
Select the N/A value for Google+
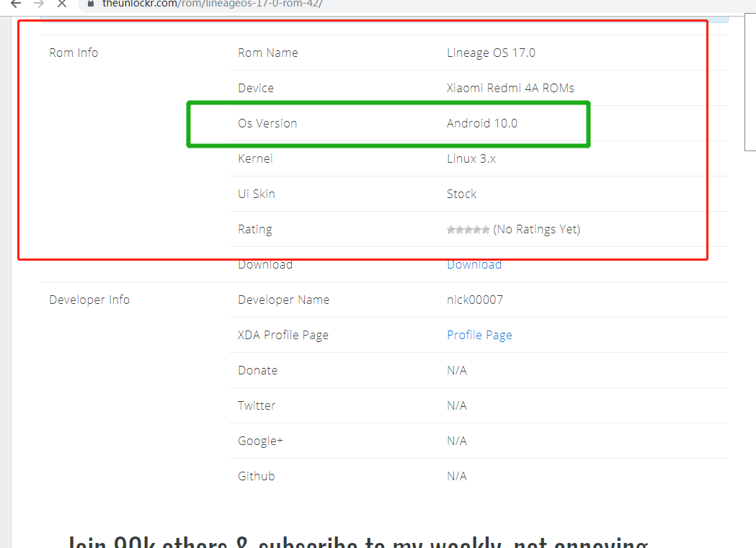click(457, 441)
